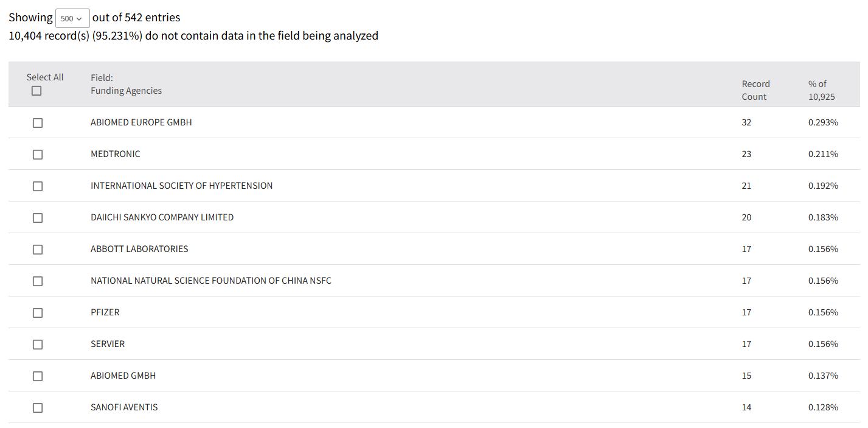This screenshot has height=428, width=868.
Task: Enable the DAIICHI SANKYO COMPANY LIMITED checkbox
Action: point(38,218)
